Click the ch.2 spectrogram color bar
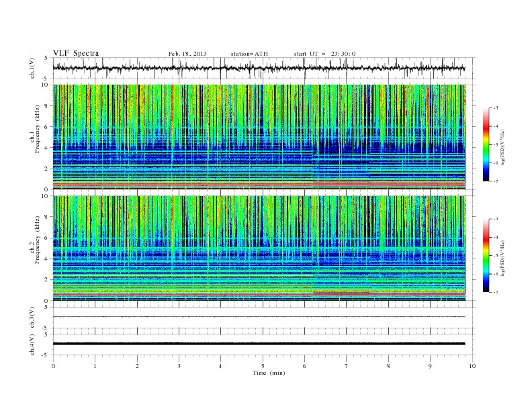This screenshot has width=532, height=411. (x=486, y=255)
